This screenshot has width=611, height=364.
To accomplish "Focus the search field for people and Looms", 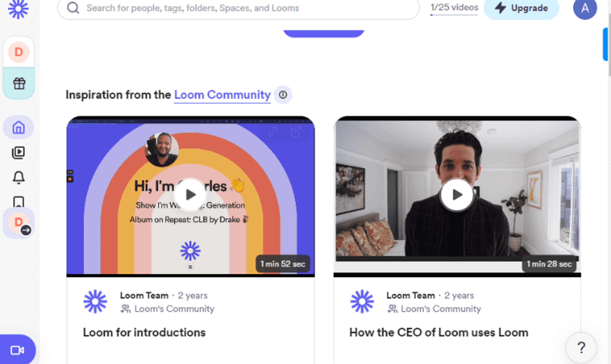I will pyautogui.click(x=238, y=8).
